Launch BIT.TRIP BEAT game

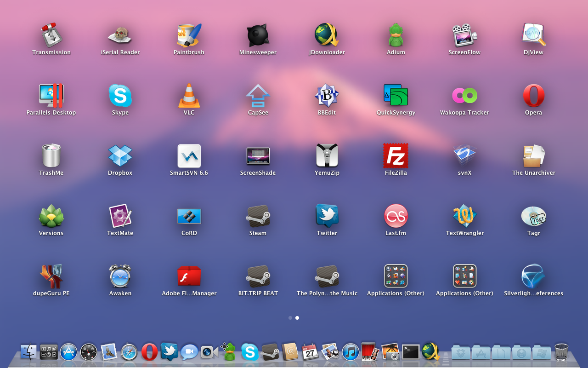pos(258,276)
